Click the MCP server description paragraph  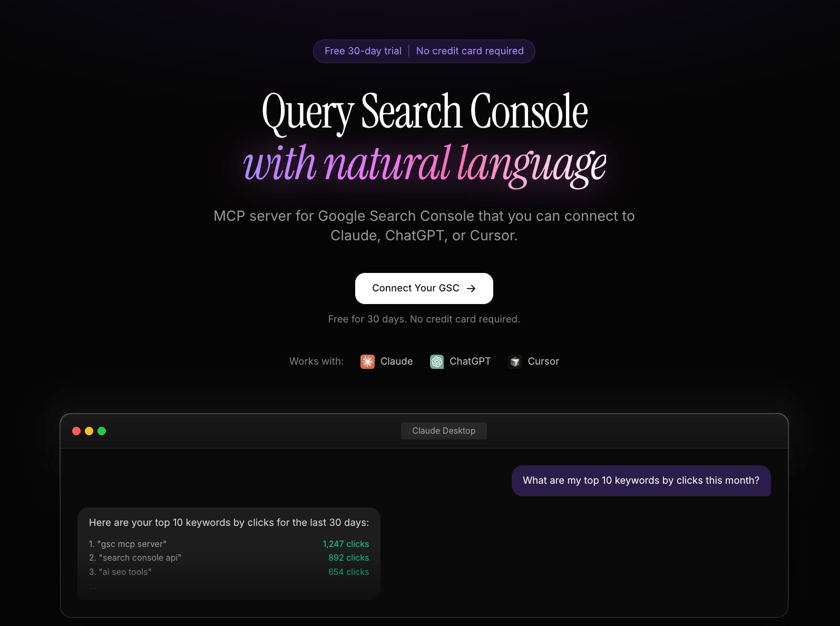point(424,226)
